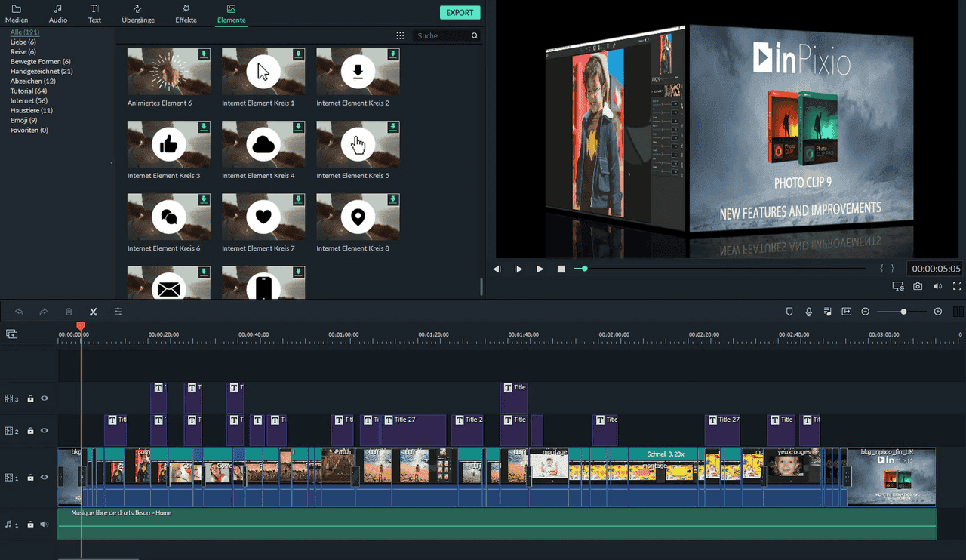Click the zoom-to-fit timeline icon
The width and height of the screenshot is (966, 560).
pos(846,312)
